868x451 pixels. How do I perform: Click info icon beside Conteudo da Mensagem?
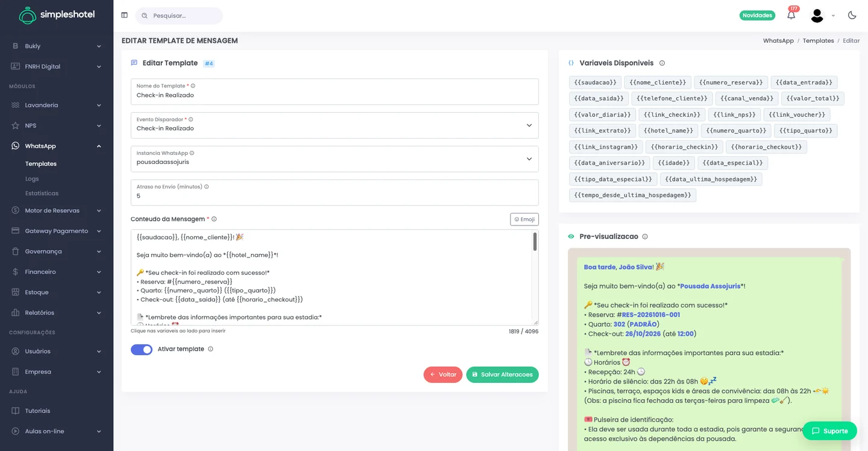point(214,219)
